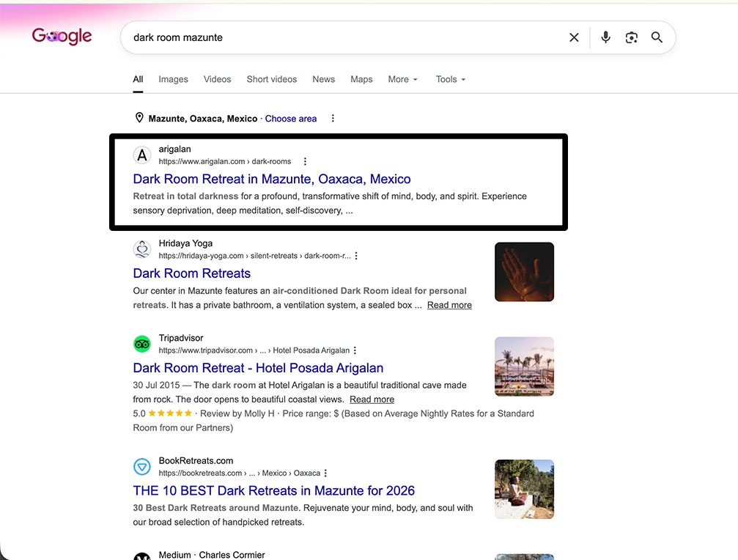Click the location pin icon
This screenshot has width=738, height=560.
(139, 118)
